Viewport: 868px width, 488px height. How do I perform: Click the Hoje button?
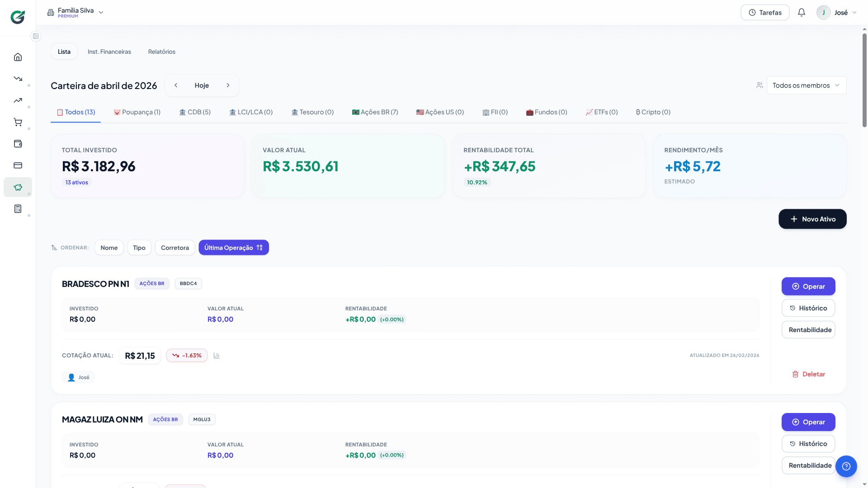click(x=202, y=85)
